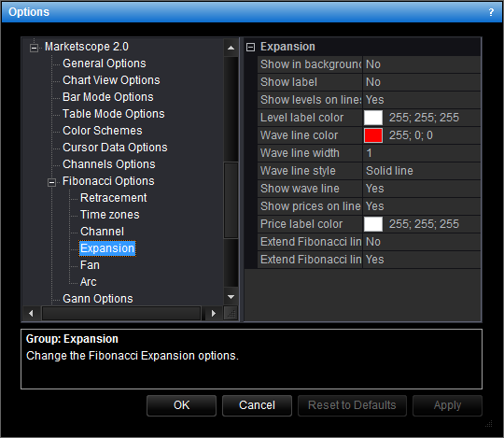The image size is (504, 438).
Task: Select Time zones under Fibonacci Options
Action: 109,215
